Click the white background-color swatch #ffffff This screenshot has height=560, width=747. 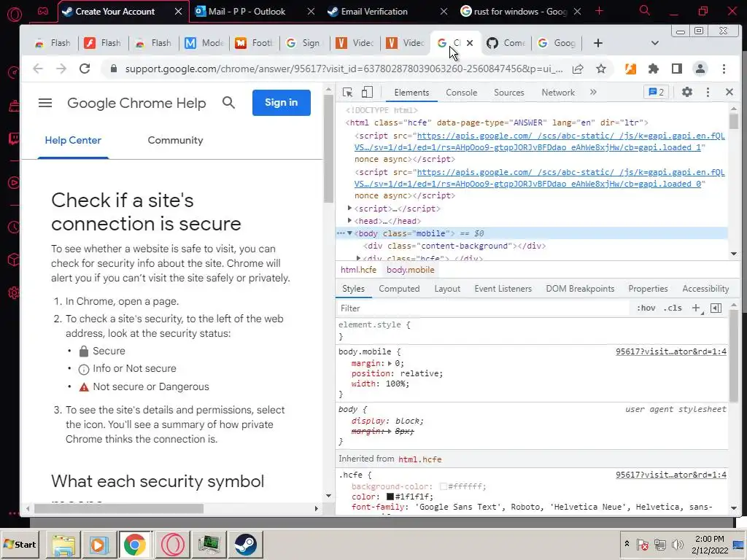443,486
